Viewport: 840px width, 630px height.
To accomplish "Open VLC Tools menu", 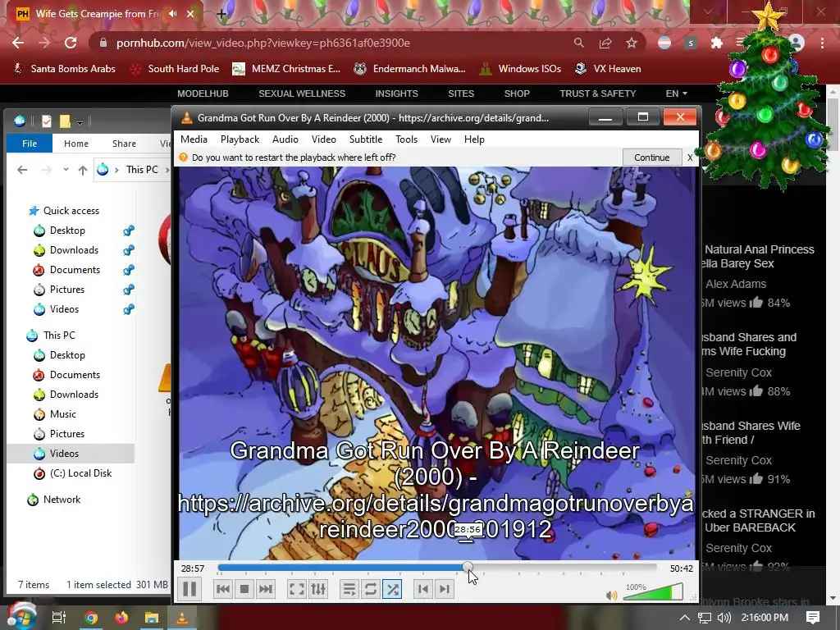I will (x=406, y=139).
